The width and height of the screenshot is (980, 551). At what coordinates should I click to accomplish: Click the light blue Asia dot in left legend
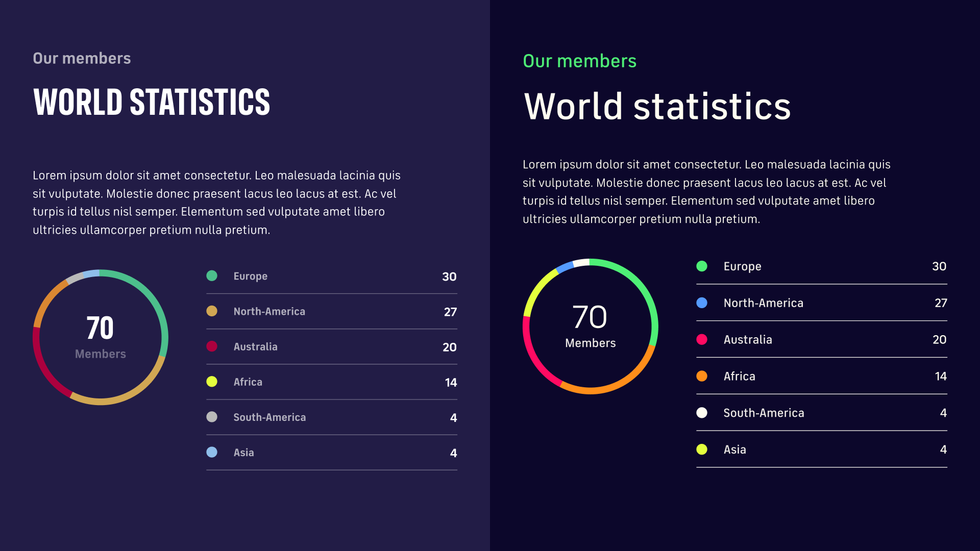point(212,452)
